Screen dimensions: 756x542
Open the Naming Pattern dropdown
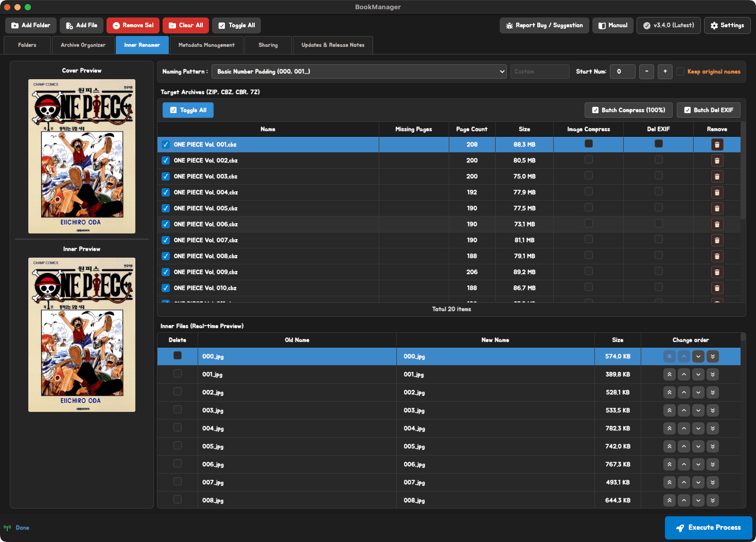click(x=359, y=71)
